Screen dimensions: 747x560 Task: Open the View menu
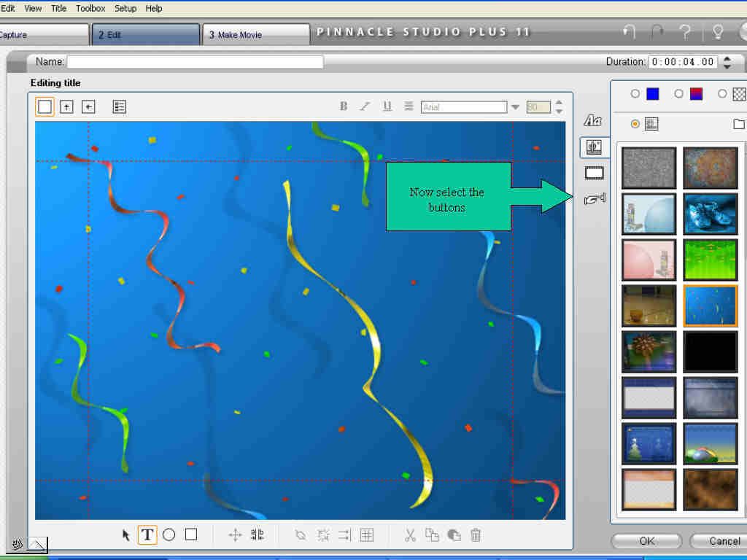click(33, 8)
